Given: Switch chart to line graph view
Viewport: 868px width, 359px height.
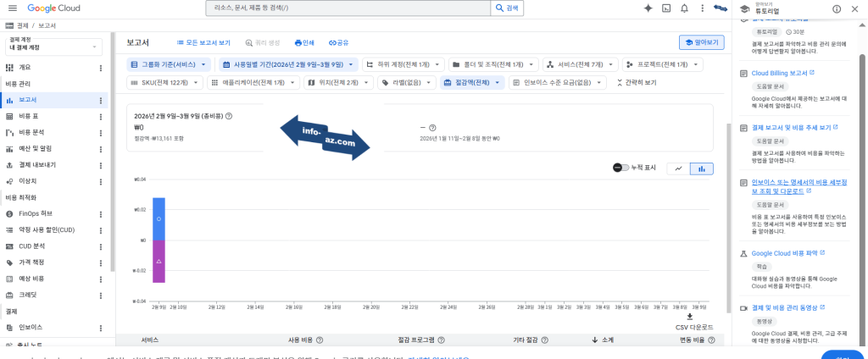Looking at the screenshot, I should pos(678,168).
